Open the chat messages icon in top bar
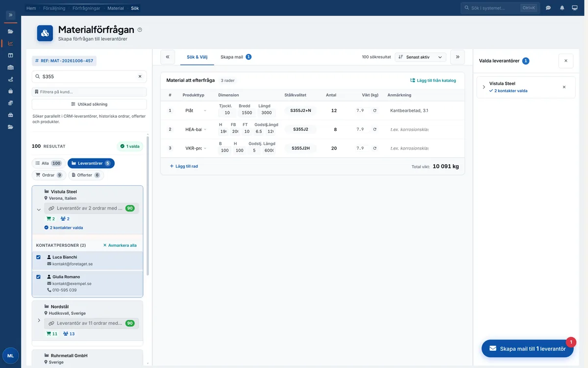 coord(548,8)
